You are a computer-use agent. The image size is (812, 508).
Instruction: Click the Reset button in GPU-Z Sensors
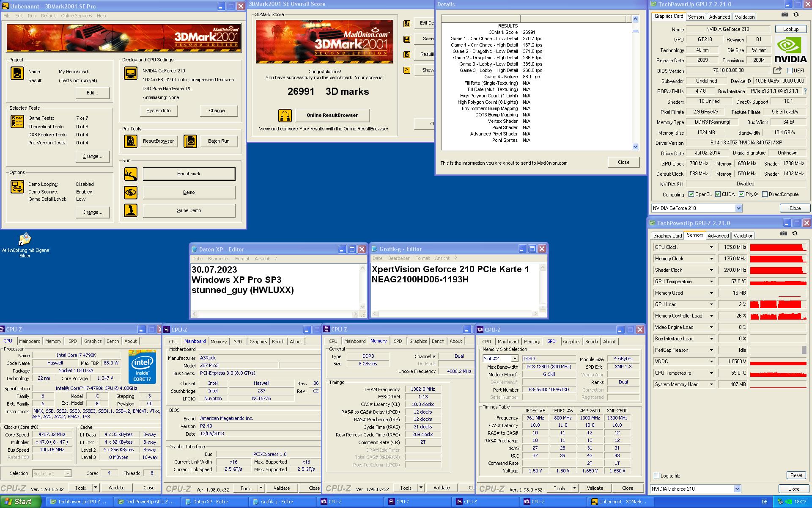pos(796,475)
